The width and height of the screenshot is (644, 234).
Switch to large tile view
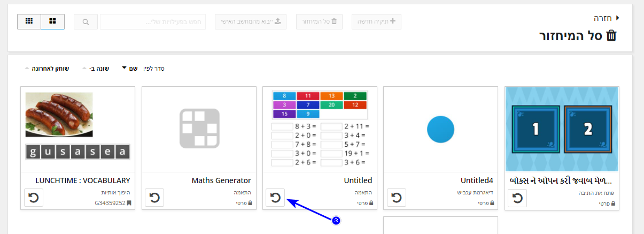click(x=53, y=22)
